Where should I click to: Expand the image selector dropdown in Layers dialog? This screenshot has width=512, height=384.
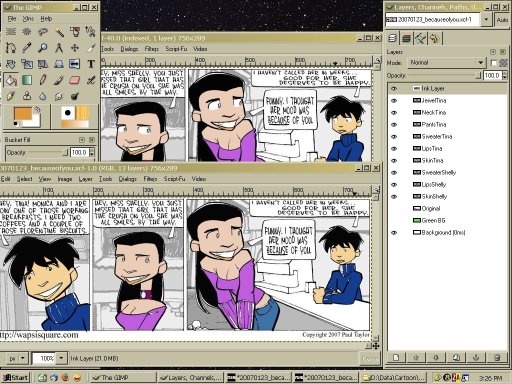(x=486, y=20)
